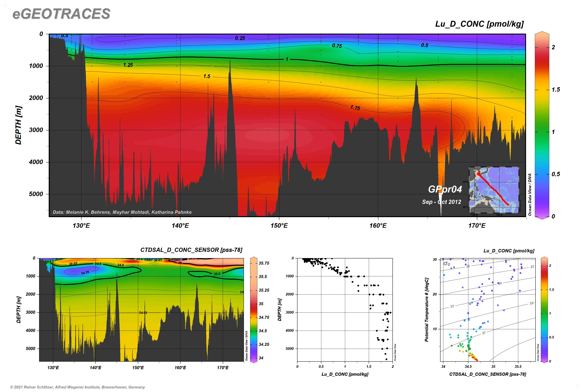Click top arrow cap of main Lu colorbar
Image resolution: width=582 pixels, height=392 pixels.
pyautogui.click(x=542, y=33)
